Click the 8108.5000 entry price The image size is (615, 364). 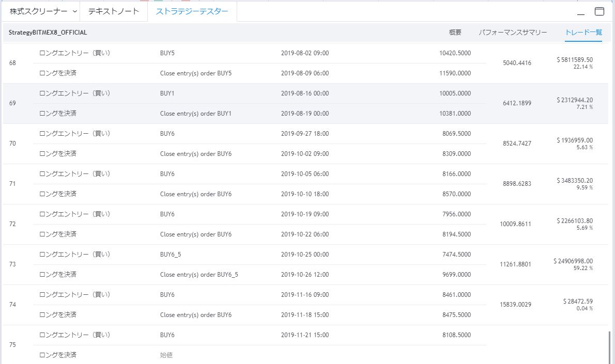(456, 335)
